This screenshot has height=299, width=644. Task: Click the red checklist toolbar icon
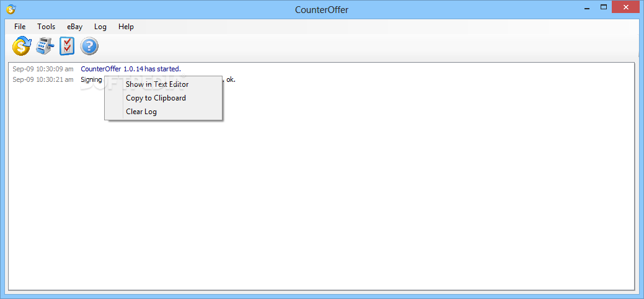[67, 46]
